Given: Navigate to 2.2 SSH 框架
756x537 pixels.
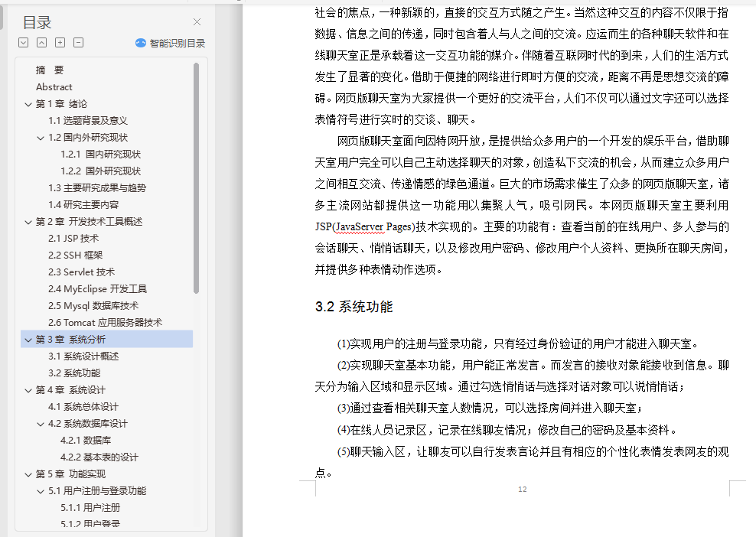Looking at the screenshot, I should point(75,255).
